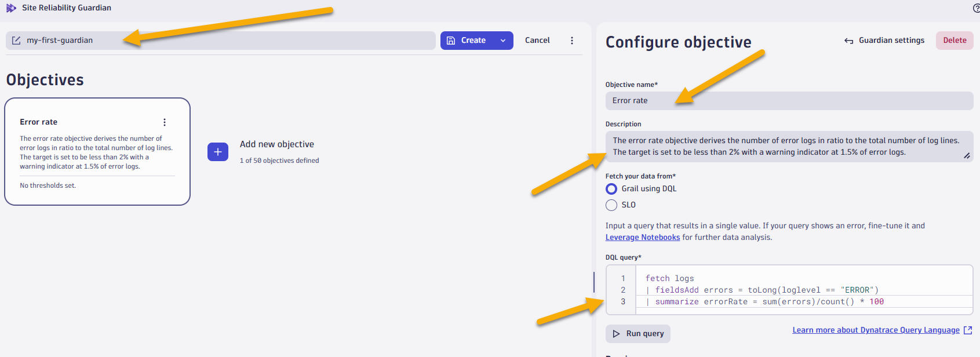
Task: Click the external link icon after Query Language link
Action: (x=967, y=330)
